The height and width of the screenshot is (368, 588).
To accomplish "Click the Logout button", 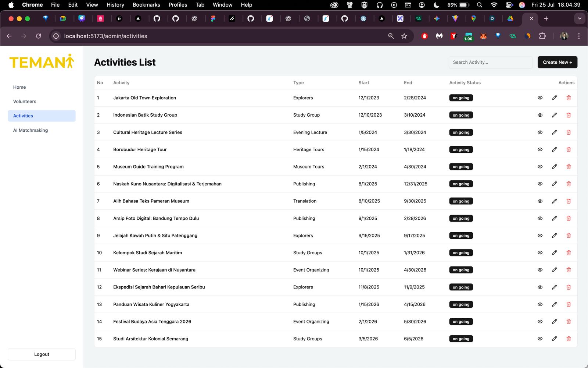I will 42,354.
